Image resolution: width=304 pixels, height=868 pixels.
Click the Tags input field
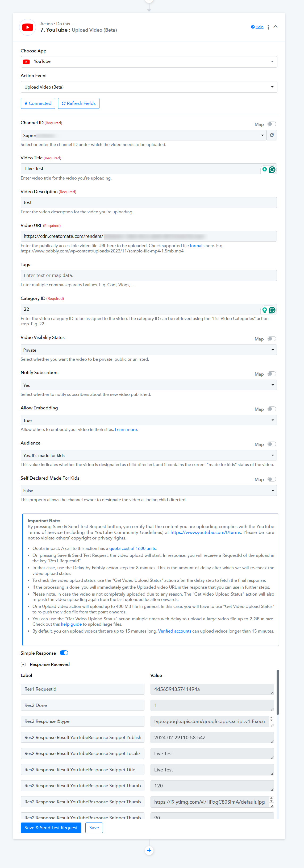tap(149, 275)
